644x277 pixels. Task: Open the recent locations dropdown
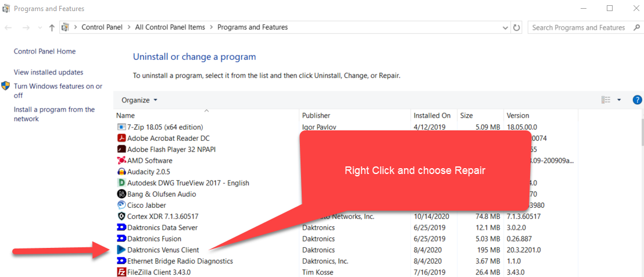40,27
